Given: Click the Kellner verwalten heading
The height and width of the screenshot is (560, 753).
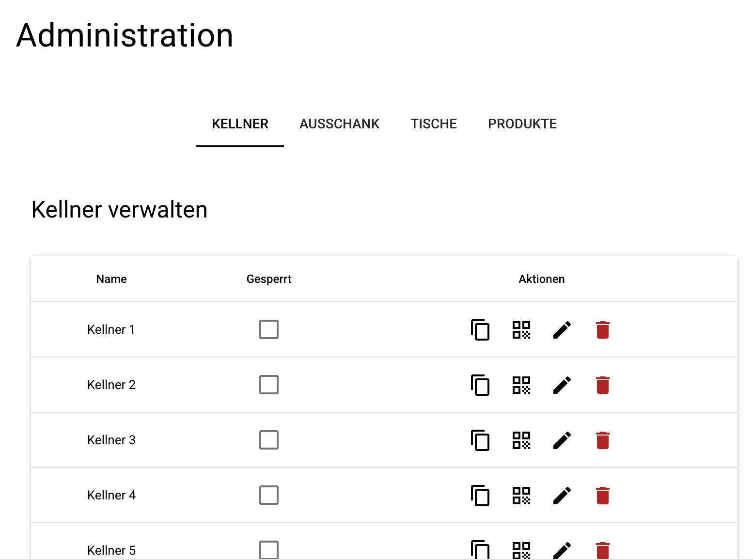Looking at the screenshot, I should (119, 210).
